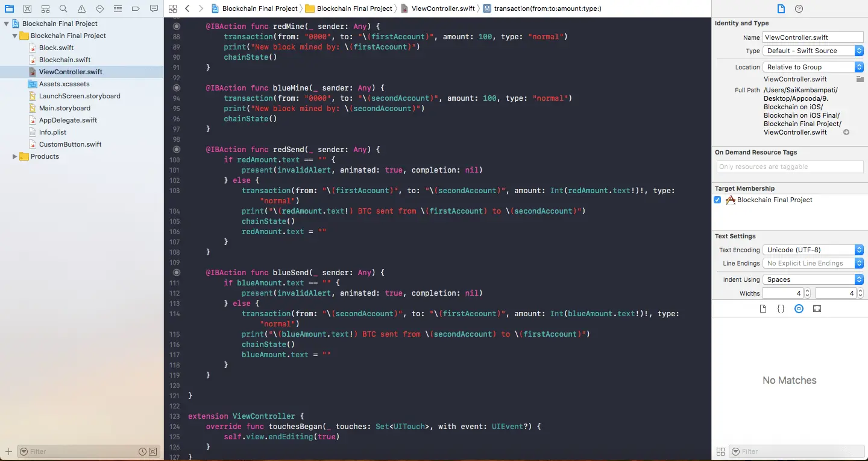Open the Report navigator speech bubble icon
Image resolution: width=868 pixels, height=461 pixels.
click(x=154, y=9)
